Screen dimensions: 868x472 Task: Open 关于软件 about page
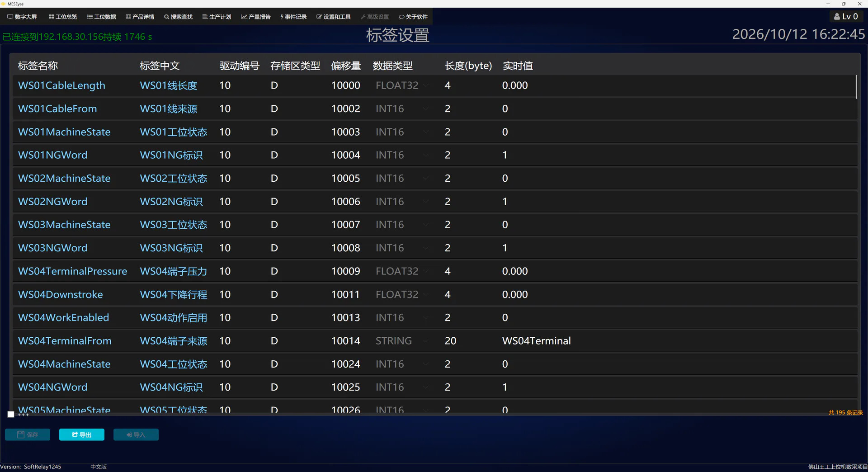tap(413, 17)
